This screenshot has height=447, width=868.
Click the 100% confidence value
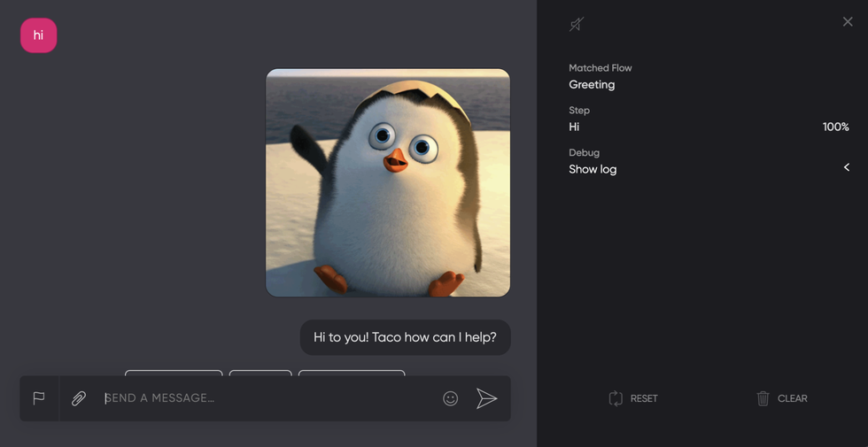pyautogui.click(x=836, y=127)
